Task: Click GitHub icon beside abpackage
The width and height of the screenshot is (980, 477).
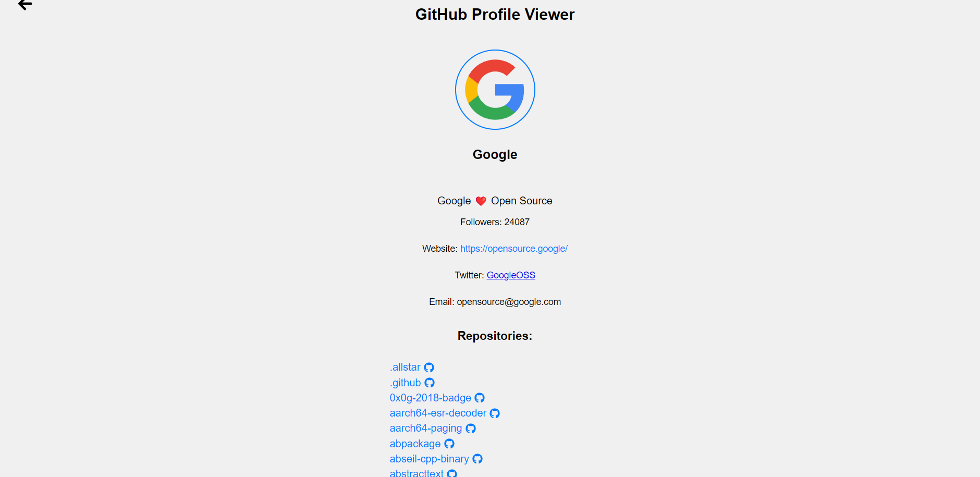Action: pyautogui.click(x=449, y=444)
